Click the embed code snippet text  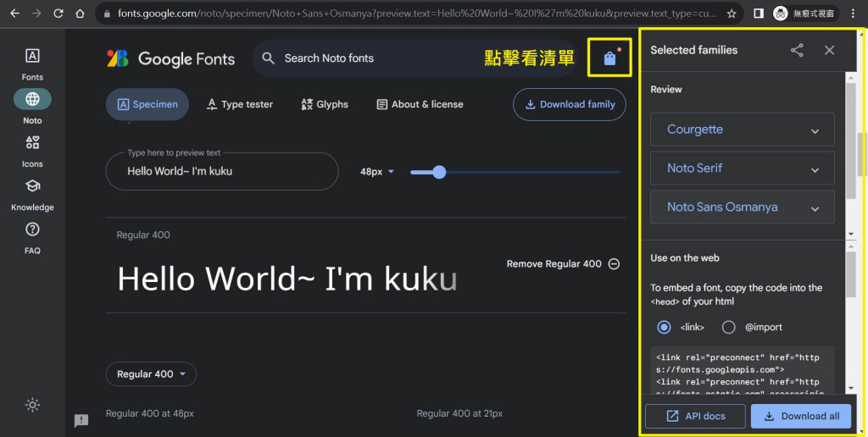[x=743, y=370]
